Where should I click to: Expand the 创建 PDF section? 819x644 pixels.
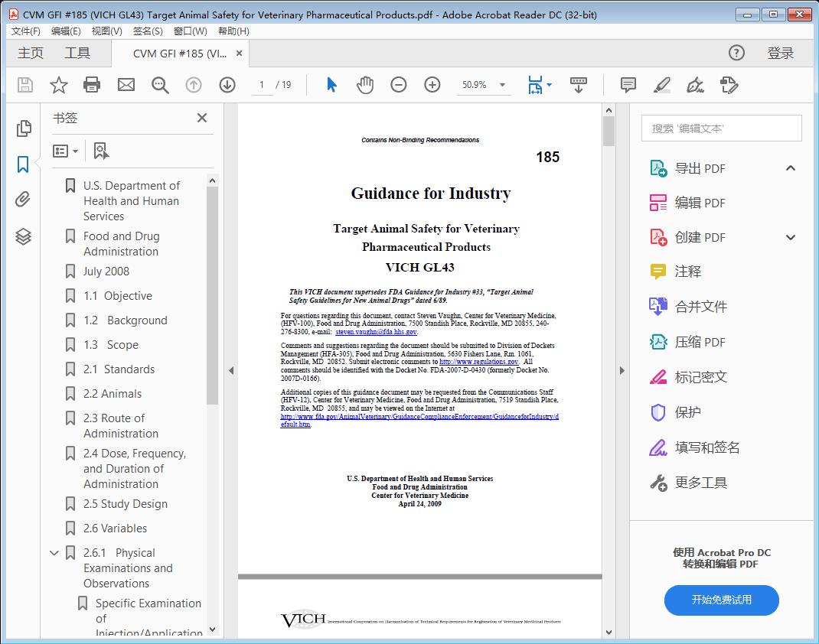(791, 237)
